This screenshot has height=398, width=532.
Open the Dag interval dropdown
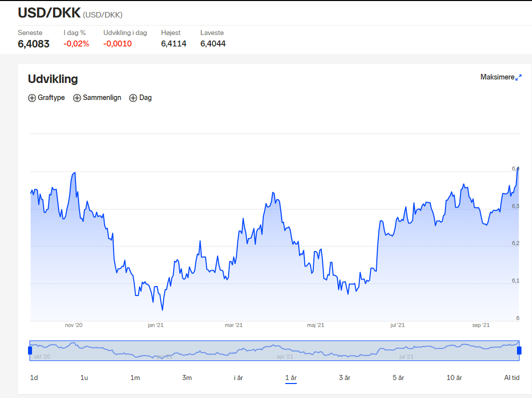[141, 97]
